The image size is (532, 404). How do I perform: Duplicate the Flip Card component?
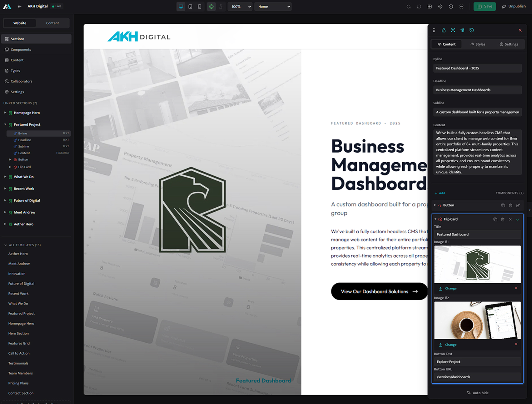click(495, 219)
